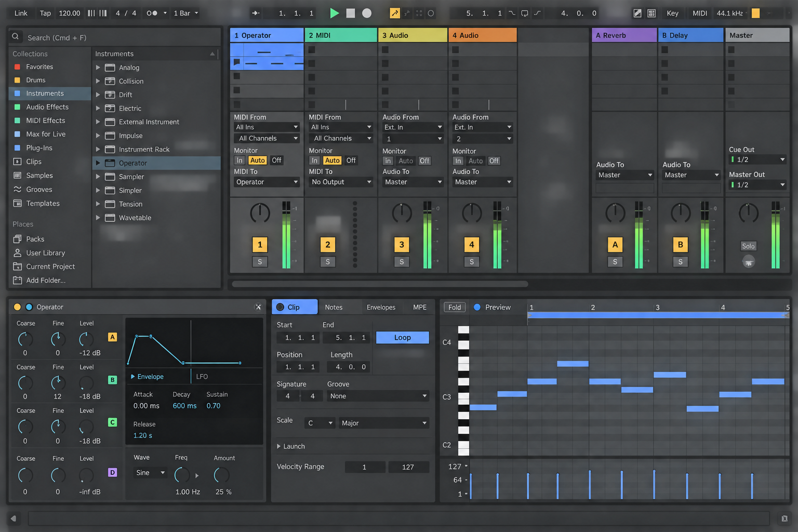798x532 pixels.
Task: Set track 2 monitor to In
Action: (x=314, y=161)
